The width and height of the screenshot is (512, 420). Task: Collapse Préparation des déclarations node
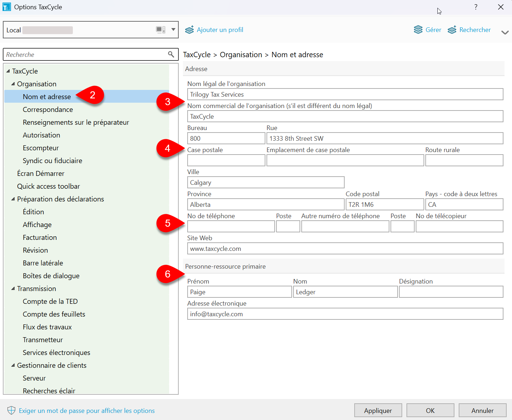tap(13, 199)
